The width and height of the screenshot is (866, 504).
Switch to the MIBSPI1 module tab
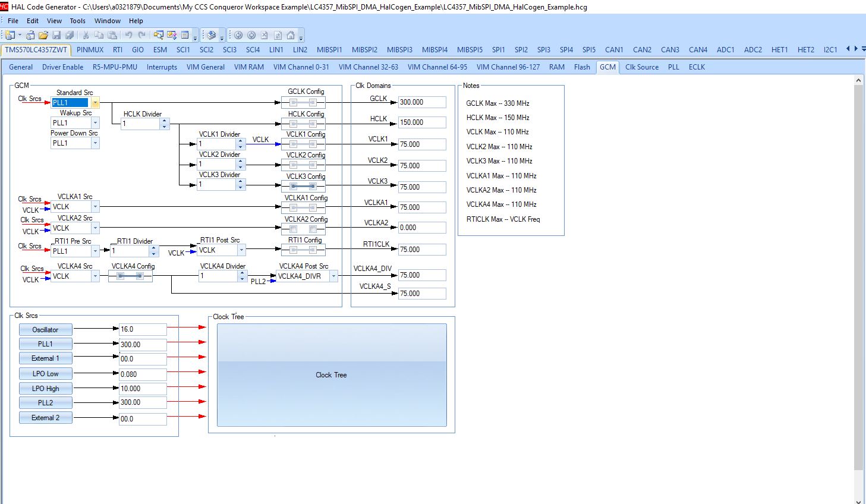(x=329, y=50)
